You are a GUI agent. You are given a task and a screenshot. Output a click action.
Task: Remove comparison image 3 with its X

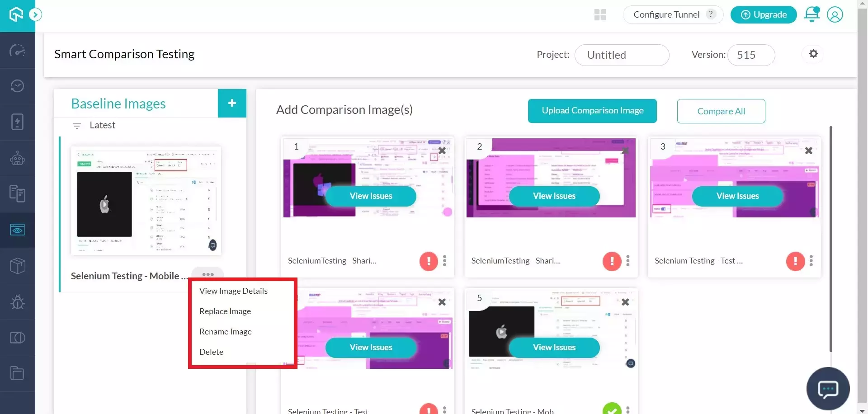click(808, 151)
